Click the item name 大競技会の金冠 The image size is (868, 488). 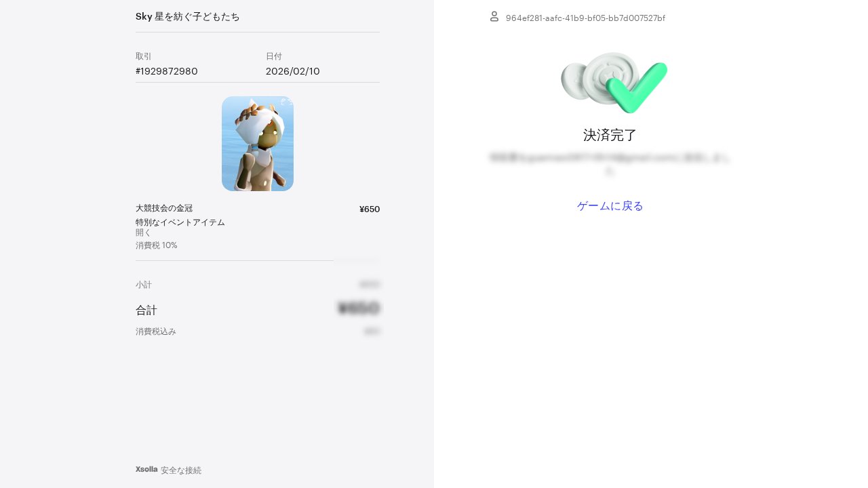(164, 208)
